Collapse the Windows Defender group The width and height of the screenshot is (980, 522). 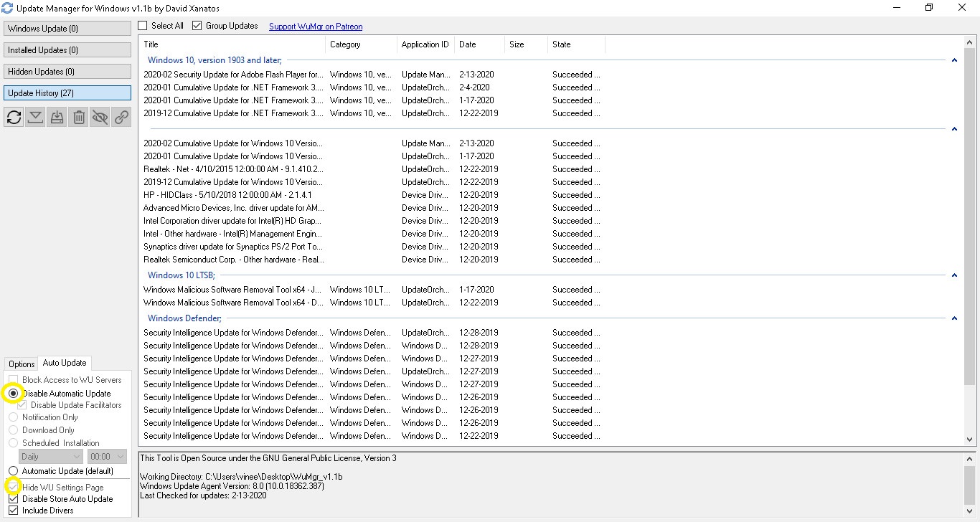954,318
